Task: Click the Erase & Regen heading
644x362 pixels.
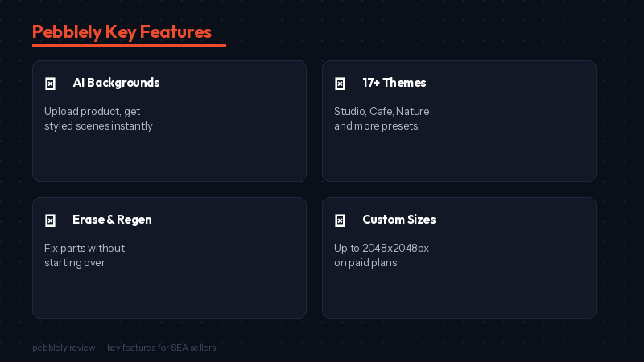Action: point(112,220)
